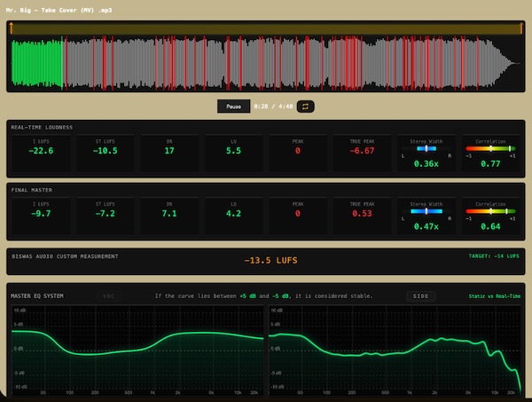Click the Real-Time ST LUFS value -10.5
The image size is (532, 402).
(x=106, y=151)
